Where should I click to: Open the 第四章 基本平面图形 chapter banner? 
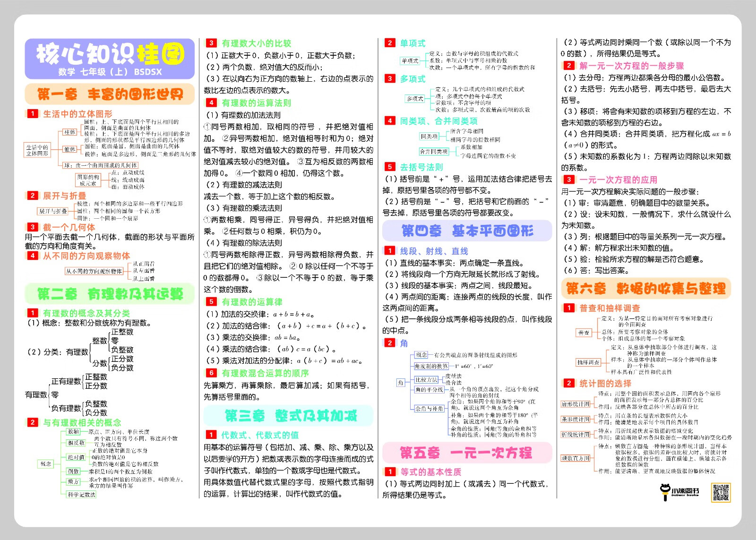[x=467, y=231]
